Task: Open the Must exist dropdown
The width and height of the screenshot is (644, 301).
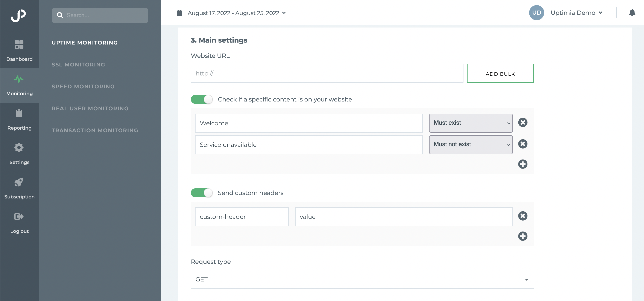Action: pyautogui.click(x=471, y=123)
